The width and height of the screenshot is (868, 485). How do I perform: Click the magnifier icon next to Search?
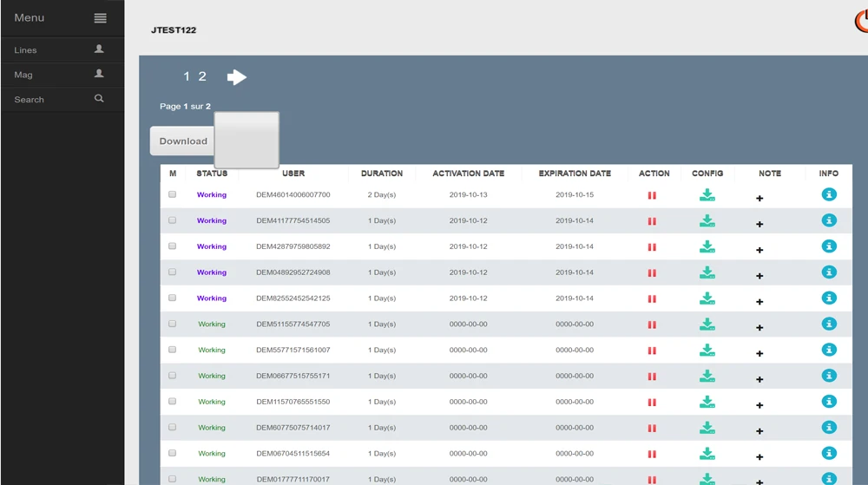99,98
